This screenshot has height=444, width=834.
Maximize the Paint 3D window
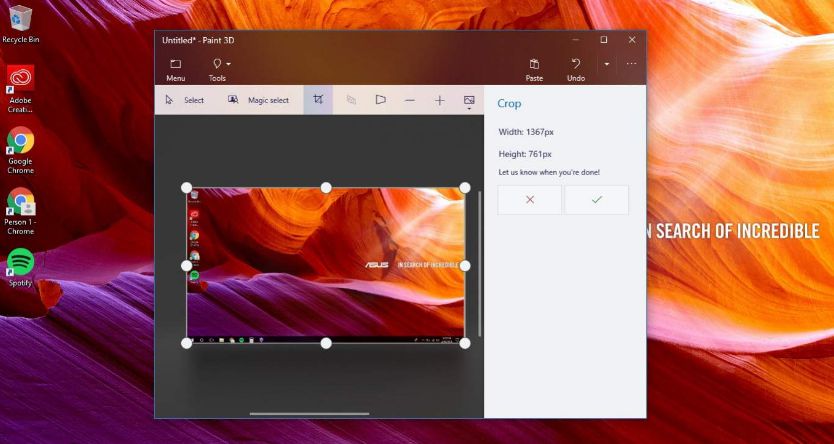604,40
